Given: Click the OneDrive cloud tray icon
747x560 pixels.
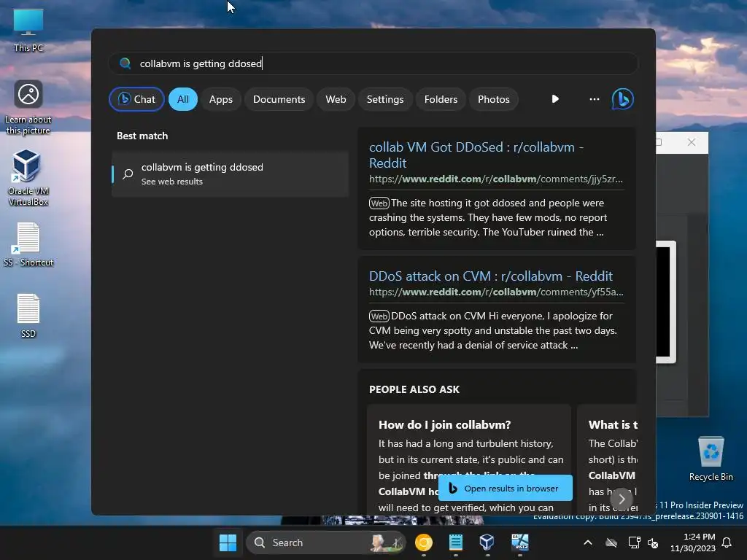Looking at the screenshot, I should pos(611,542).
